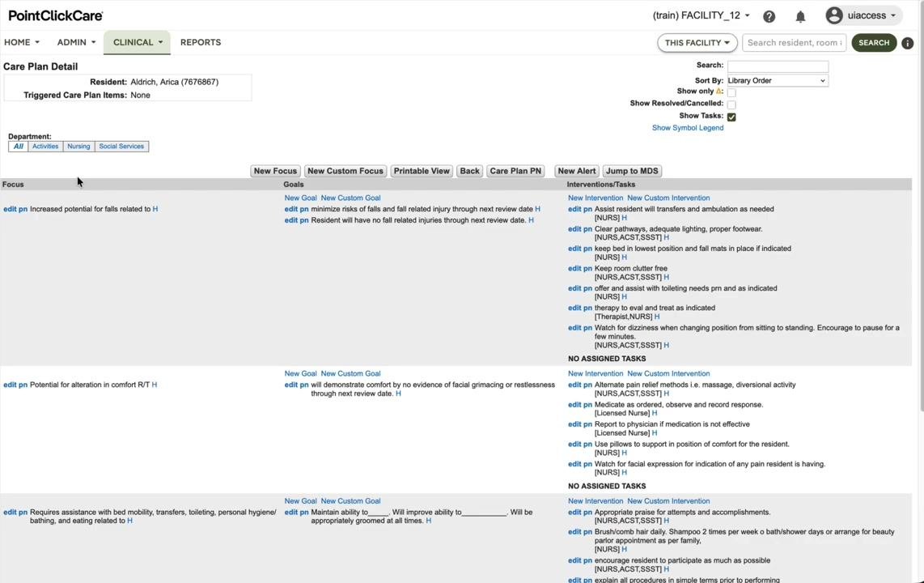Open history H after Keep room clutter free
924x583 pixels.
pyautogui.click(x=667, y=277)
